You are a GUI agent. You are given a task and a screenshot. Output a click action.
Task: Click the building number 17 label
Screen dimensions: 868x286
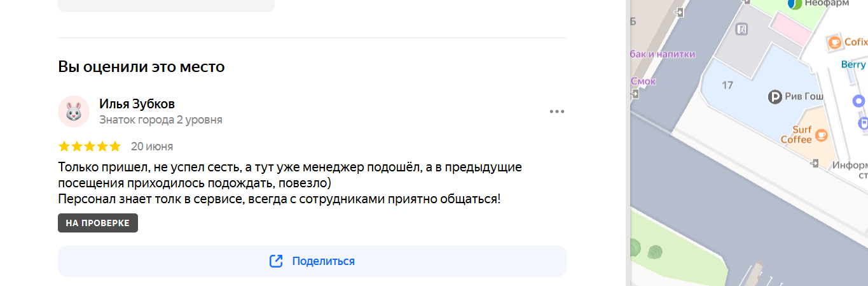coord(728,85)
